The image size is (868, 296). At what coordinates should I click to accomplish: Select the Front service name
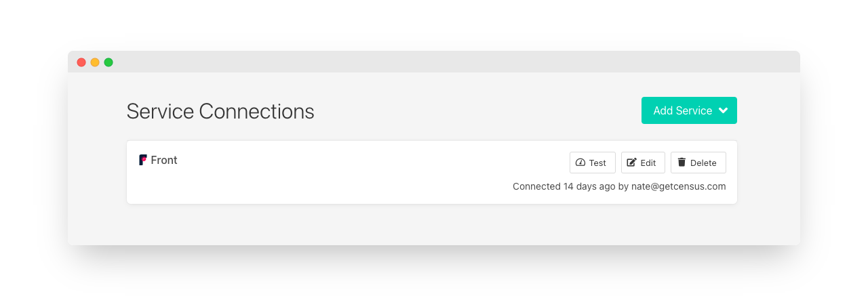(x=164, y=161)
